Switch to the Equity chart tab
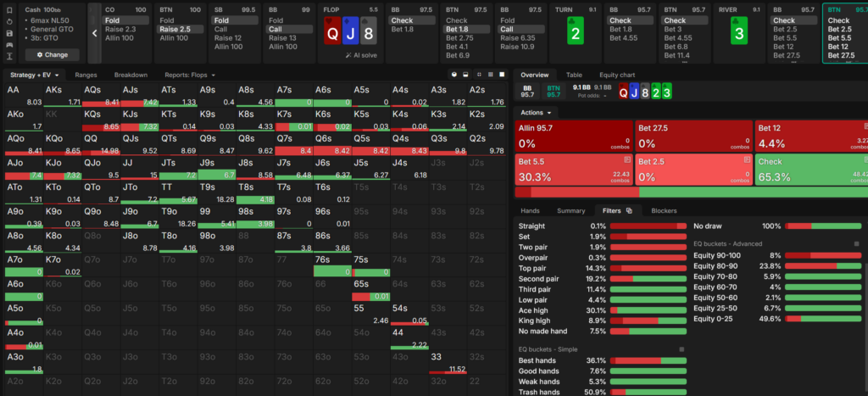The height and width of the screenshot is (396, 868). point(617,75)
